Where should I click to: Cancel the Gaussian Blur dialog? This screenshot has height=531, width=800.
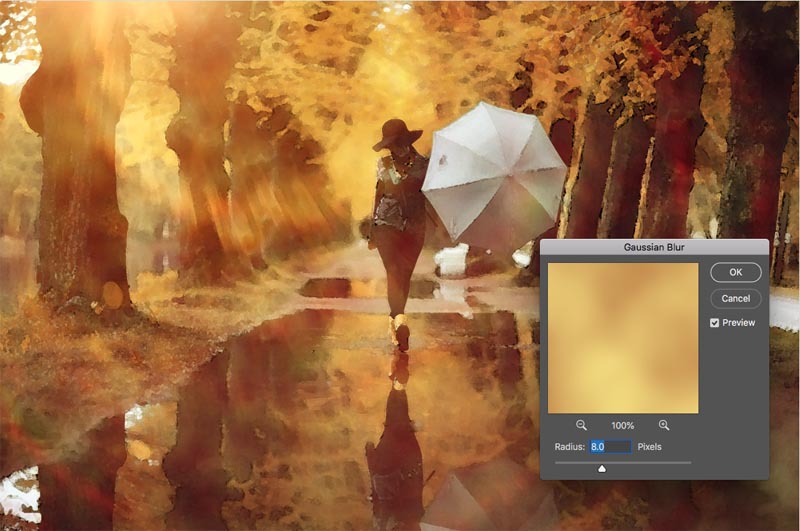tap(735, 298)
